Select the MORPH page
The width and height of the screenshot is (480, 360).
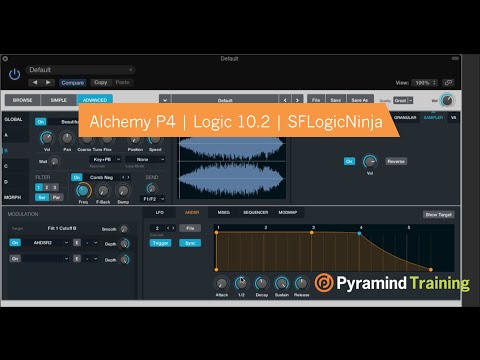(x=14, y=197)
